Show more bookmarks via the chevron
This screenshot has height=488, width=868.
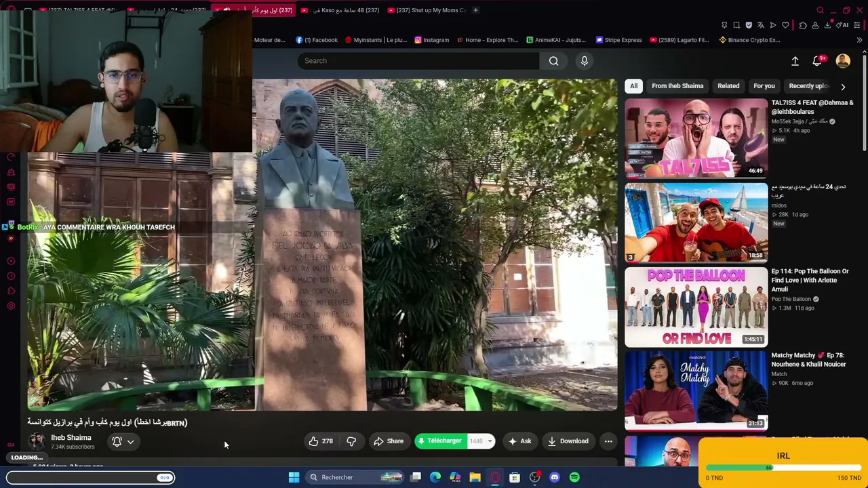tap(859, 40)
